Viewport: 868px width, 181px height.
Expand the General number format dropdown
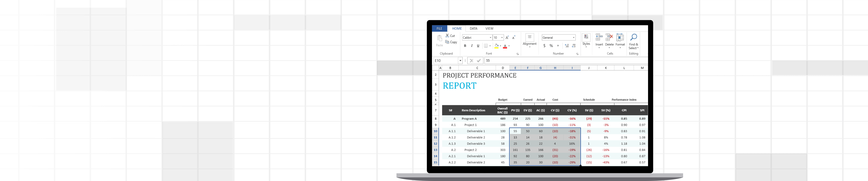pyautogui.click(x=573, y=37)
